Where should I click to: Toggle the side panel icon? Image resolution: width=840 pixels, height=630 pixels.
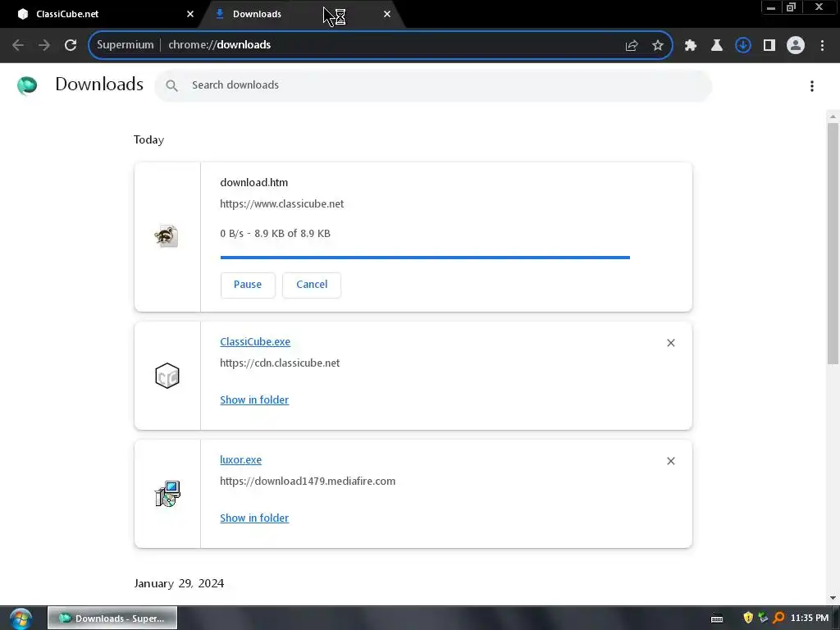tap(769, 45)
